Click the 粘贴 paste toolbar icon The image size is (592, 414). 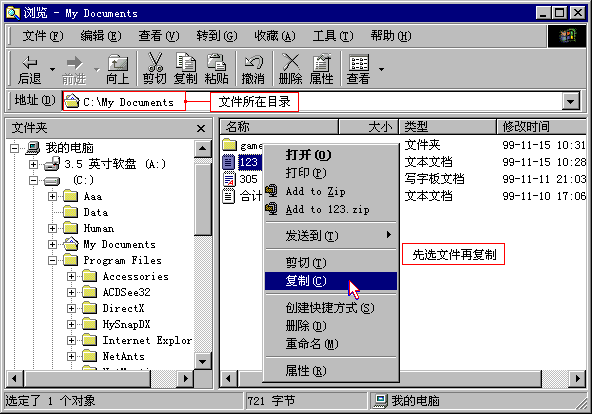point(216,62)
